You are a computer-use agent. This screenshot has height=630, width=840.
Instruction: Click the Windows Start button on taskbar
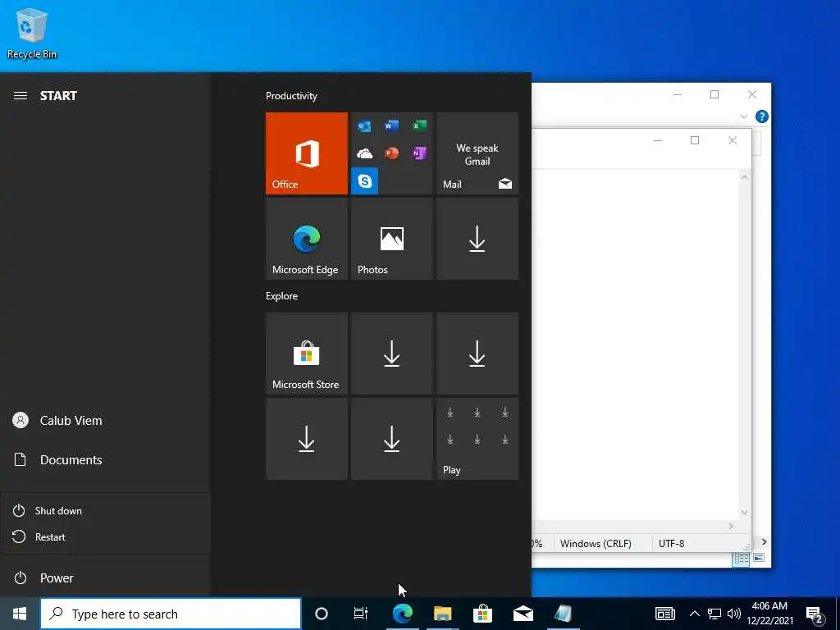20,614
